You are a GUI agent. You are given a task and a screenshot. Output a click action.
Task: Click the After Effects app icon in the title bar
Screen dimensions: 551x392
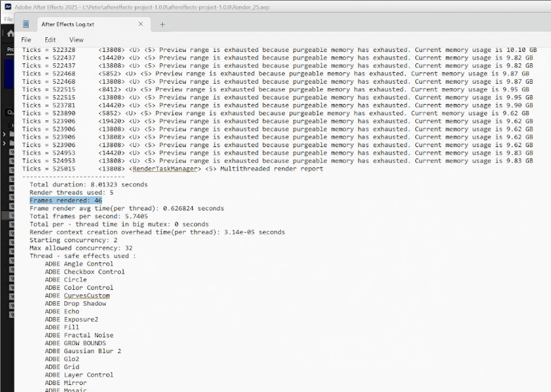(x=7, y=7)
